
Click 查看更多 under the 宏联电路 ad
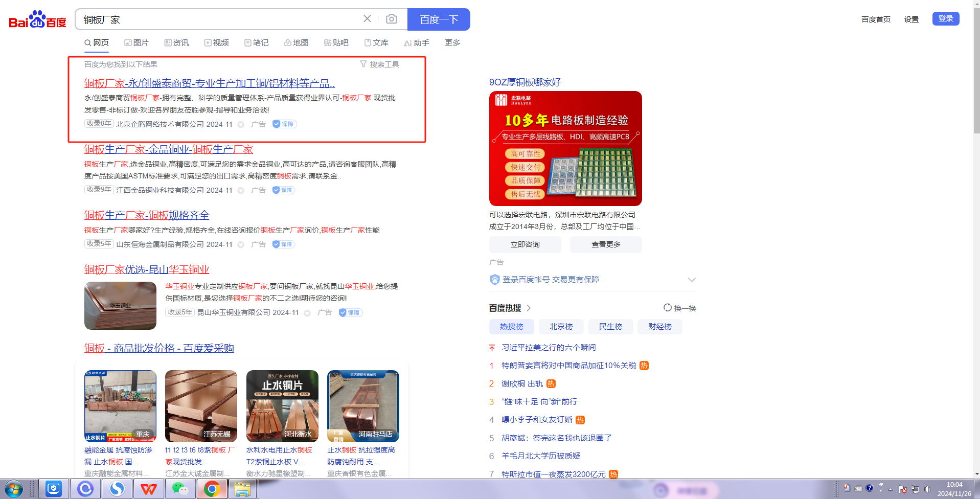click(x=606, y=244)
